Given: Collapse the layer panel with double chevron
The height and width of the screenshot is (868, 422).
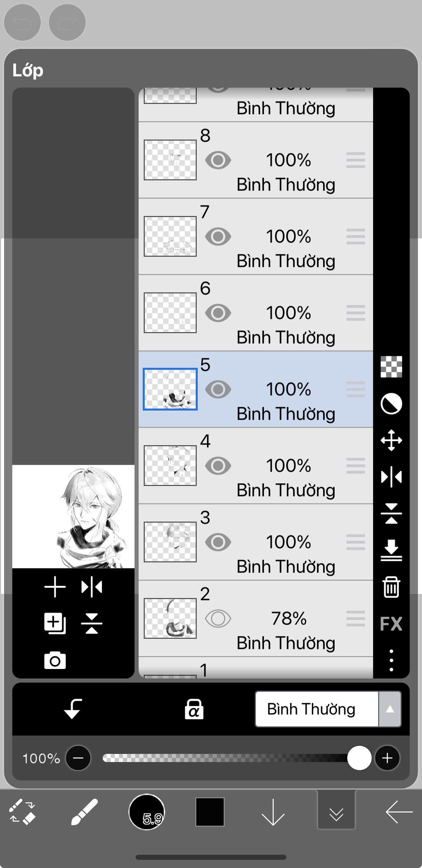Looking at the screenshot, I should tap(336, 812).
